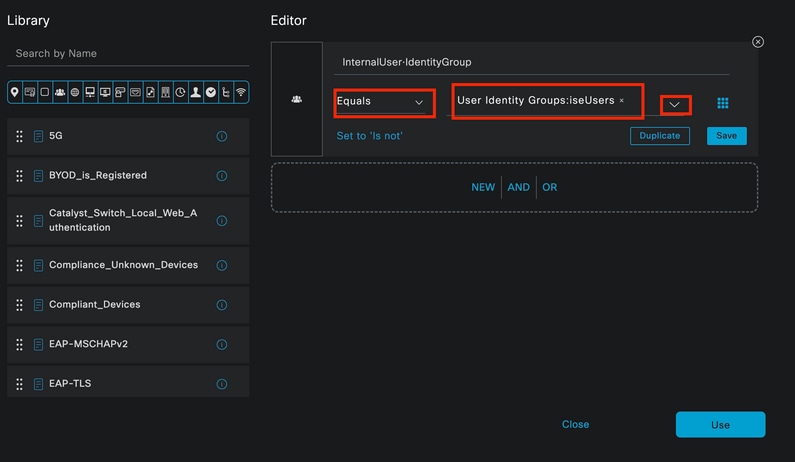This screenshot has height=462, width=795.
Task: Filter library by clock time icon
Action: (x=180, y=92)
